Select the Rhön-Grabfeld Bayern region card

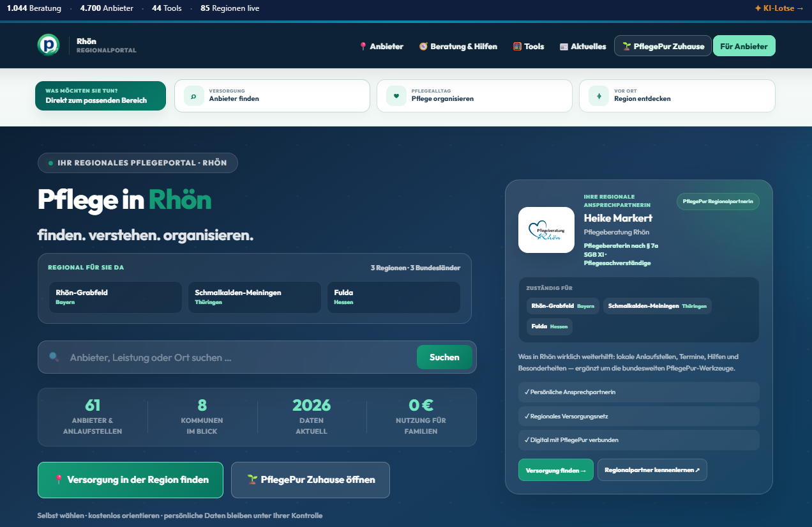coord(116,297)
